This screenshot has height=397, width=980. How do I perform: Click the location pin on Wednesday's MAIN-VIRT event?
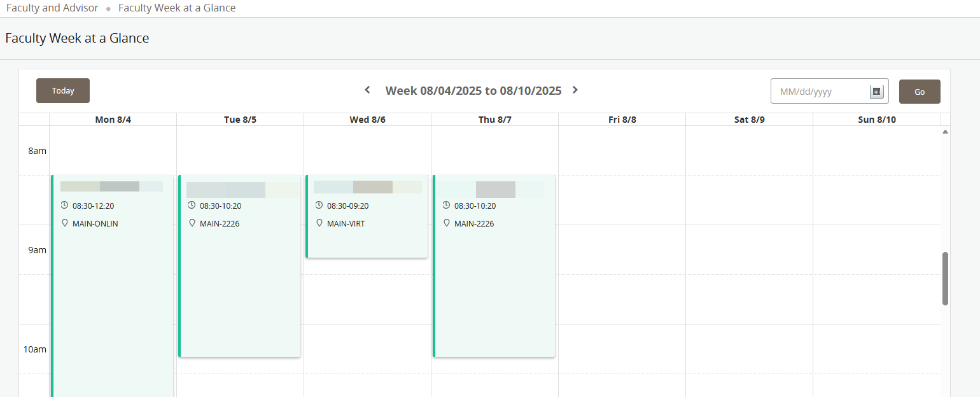319,223
